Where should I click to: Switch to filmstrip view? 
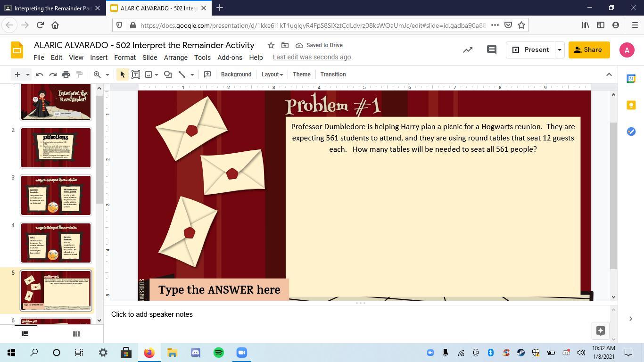25,334
